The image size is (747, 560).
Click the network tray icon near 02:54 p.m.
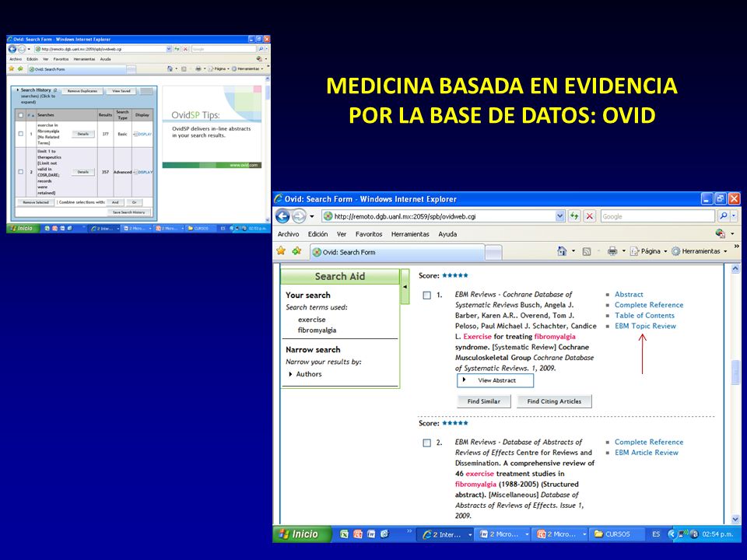[684, 534]
